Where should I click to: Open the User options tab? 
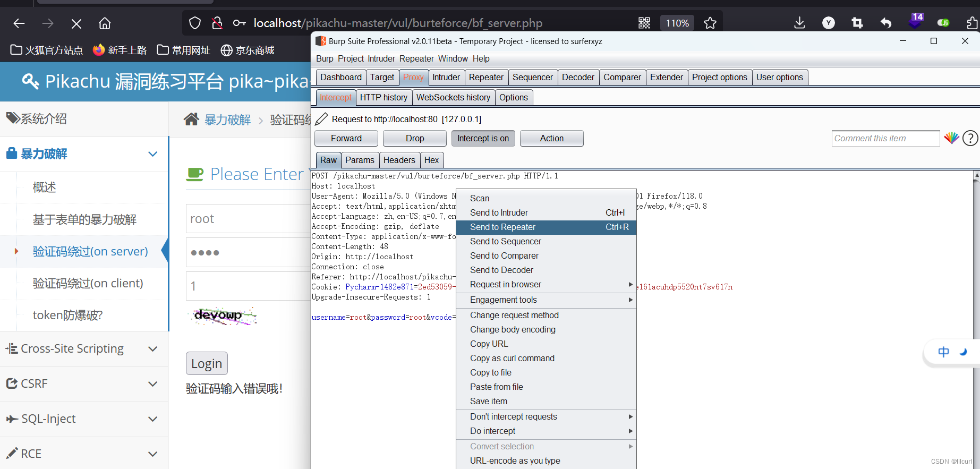coord(779,77)
